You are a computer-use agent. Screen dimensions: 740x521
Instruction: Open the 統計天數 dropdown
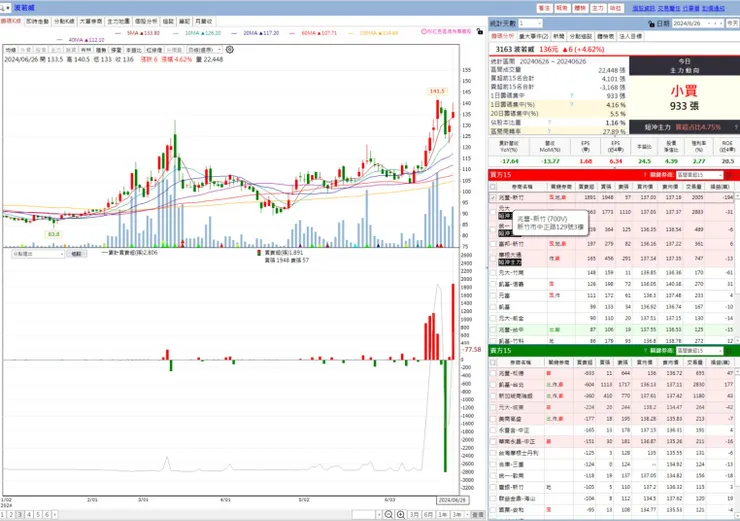539,23
